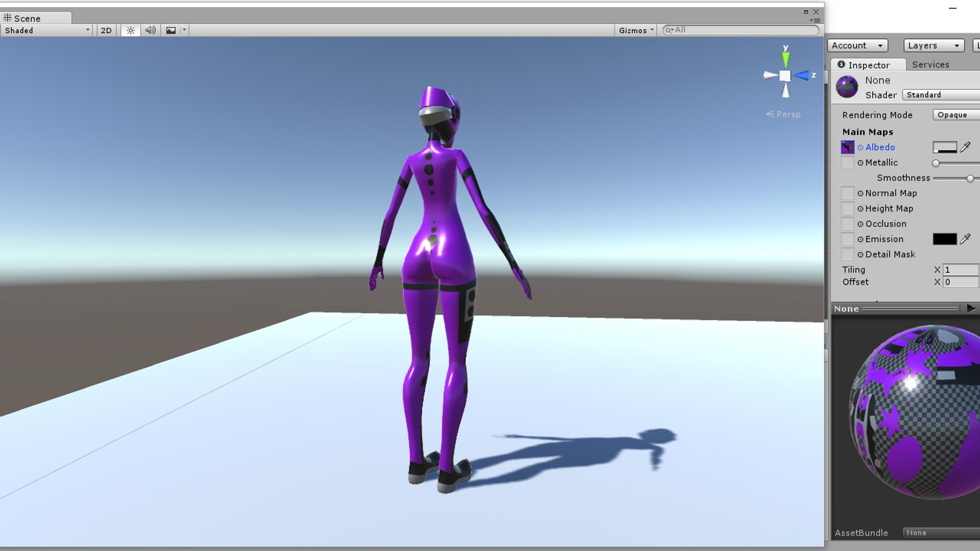Toggle scene audio speaker icon
Viewport: 980px width, 551px height.
pyautogui.click(x=150, y=31)
